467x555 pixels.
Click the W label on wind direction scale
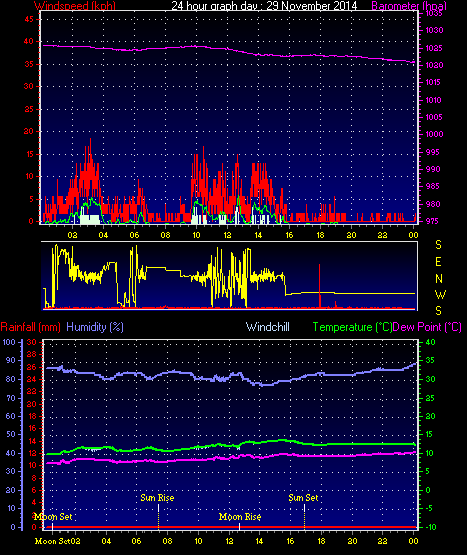[440, 295]
